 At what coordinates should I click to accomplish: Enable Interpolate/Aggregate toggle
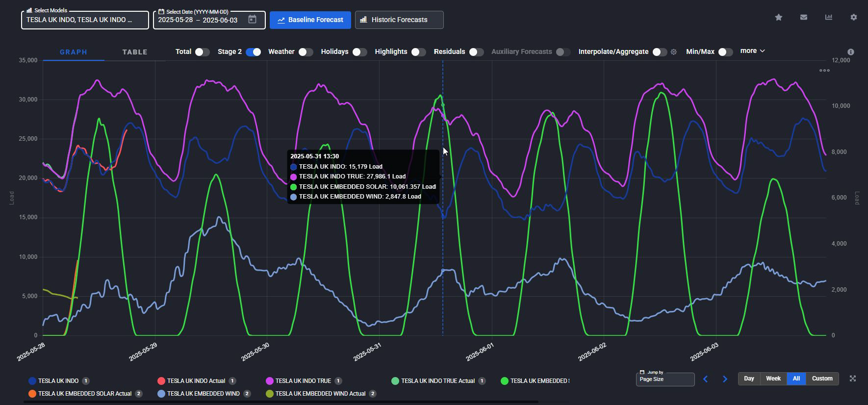(x=660, y=52)
